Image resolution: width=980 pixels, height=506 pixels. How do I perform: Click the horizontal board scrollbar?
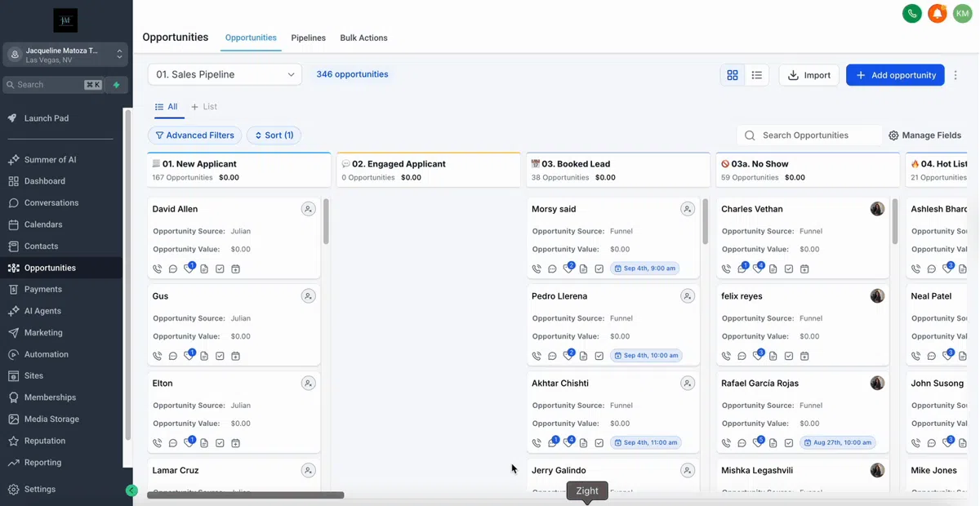coord(245,495)
